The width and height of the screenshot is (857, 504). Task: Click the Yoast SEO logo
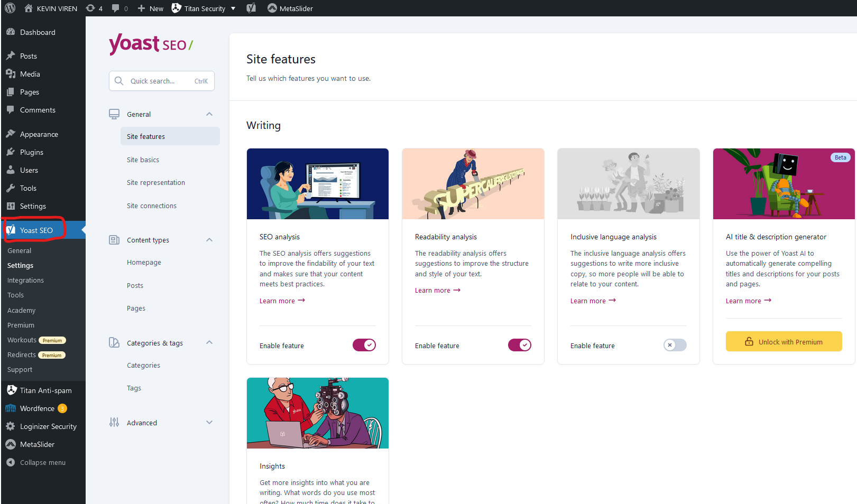click(x=151, y=44)
